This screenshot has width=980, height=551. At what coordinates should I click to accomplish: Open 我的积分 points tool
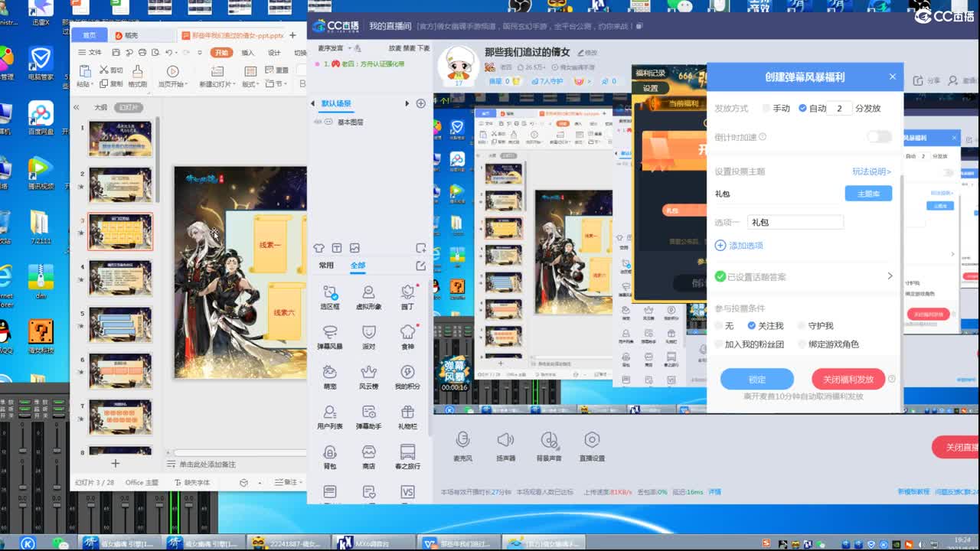pos(407,377)
